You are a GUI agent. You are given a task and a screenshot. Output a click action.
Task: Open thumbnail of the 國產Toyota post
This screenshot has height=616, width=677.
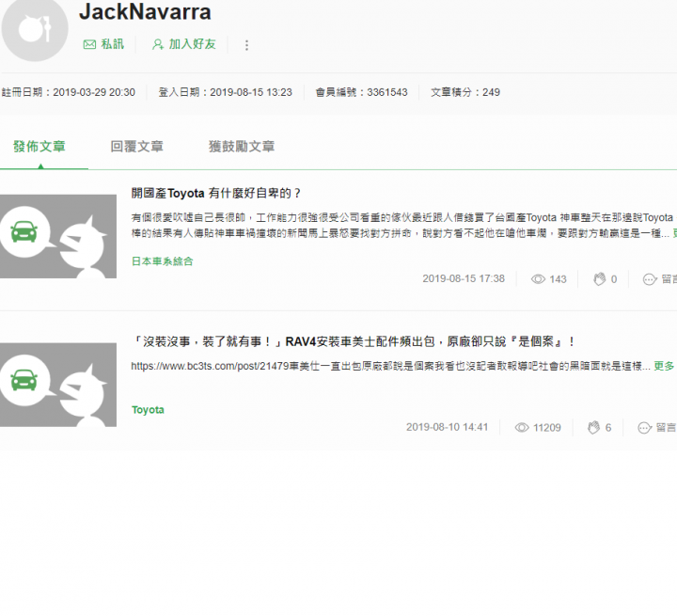58,236
